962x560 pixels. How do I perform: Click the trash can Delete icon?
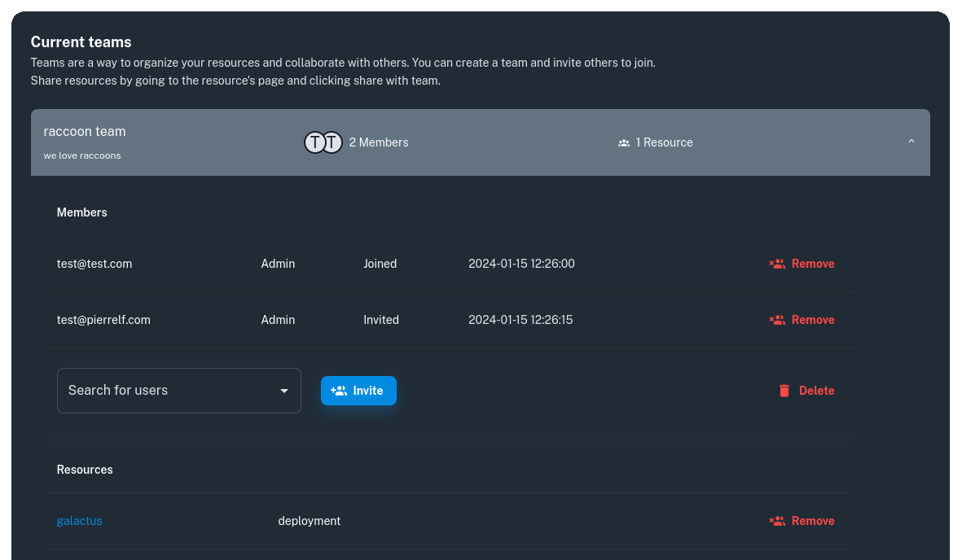pos(784,391)
